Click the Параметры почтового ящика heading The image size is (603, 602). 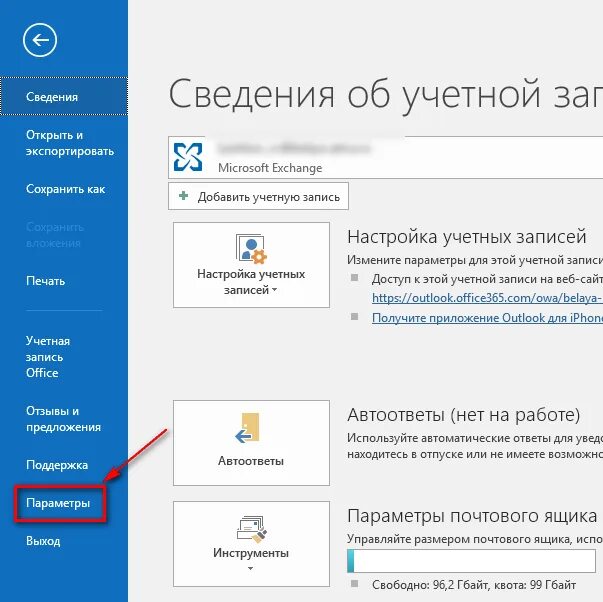(472, 515)
